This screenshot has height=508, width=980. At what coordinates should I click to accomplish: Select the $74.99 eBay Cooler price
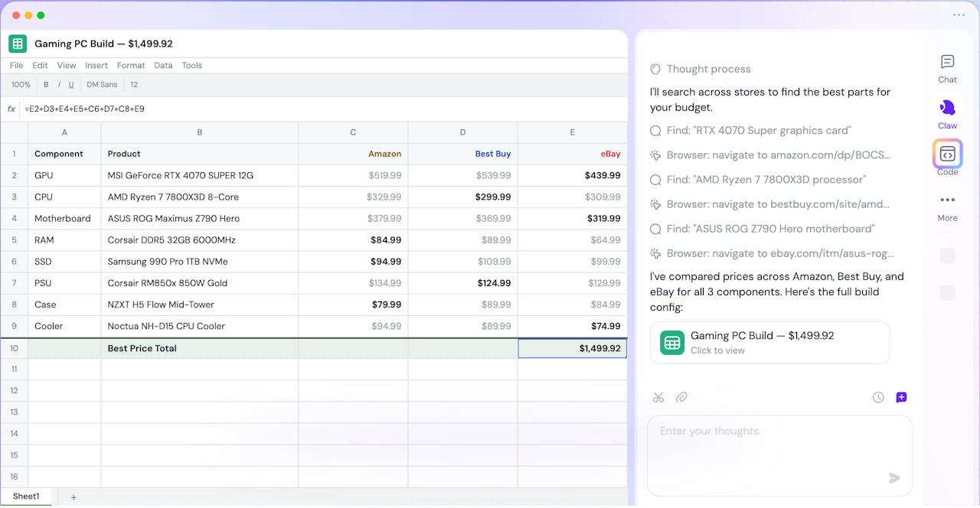click(x=573, y=326)
